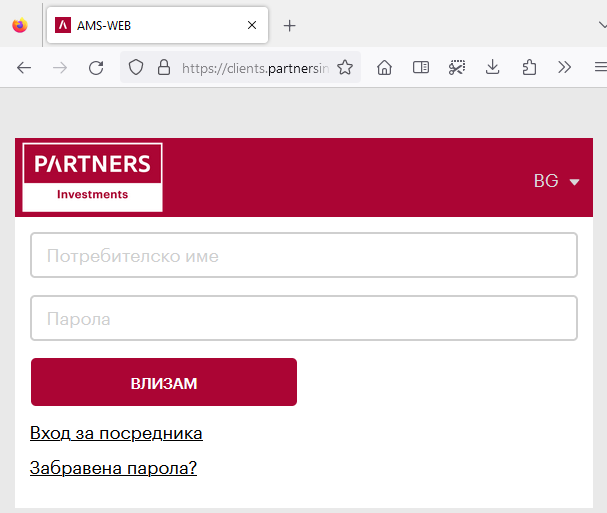Click the Partners Investments logo
The width and height of the screenshot is (607, 513).
(x=93, y=177)
